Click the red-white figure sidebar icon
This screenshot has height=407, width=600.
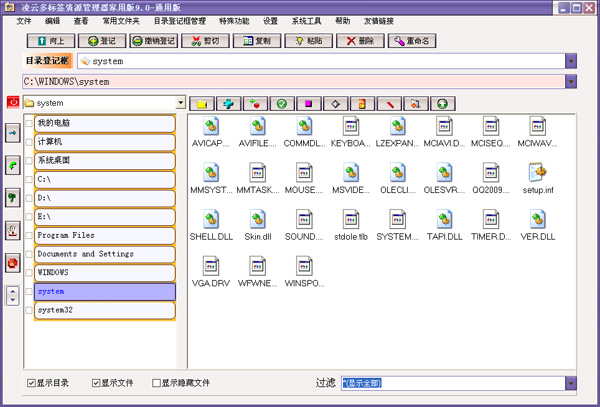[13, 231]
